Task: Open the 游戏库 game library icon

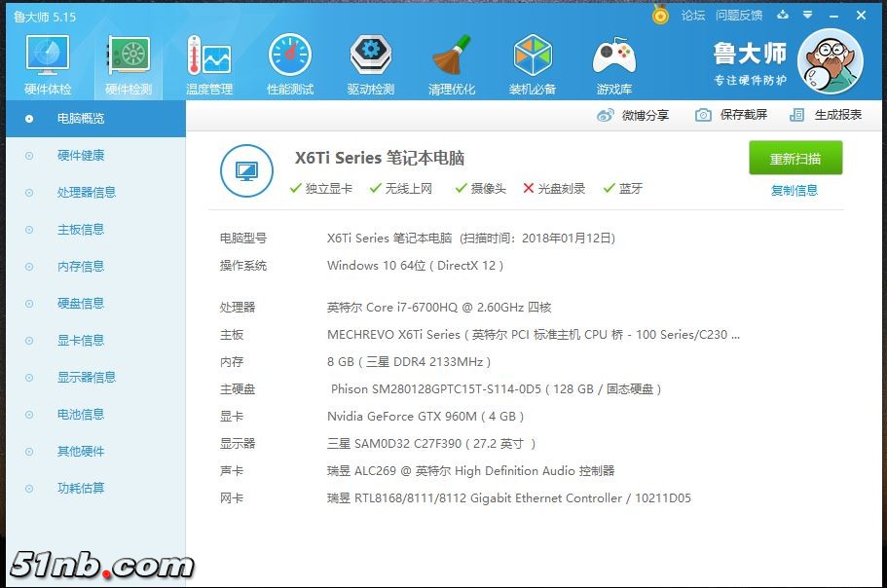Action: click(x=613, y=57)
